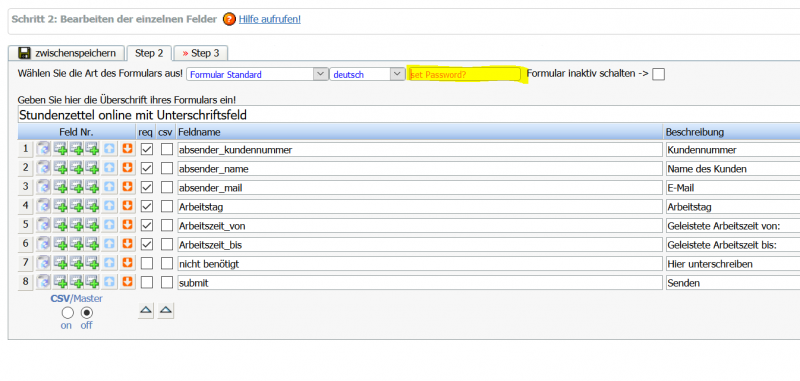Screen dimensions: 800x381
Task: Move 'nicht benötigt' field up
Action: click(x=110, y=263)
